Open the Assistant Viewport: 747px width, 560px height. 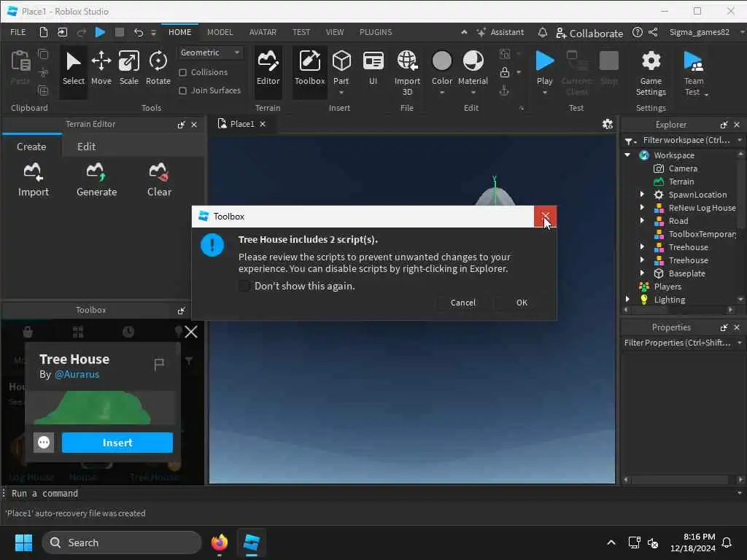click(x=500, y=32)
